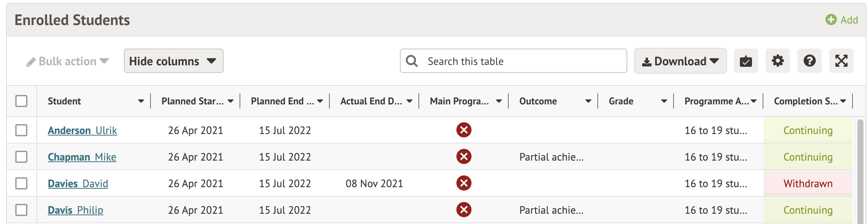Open the settings gear icon

point(777,61)
